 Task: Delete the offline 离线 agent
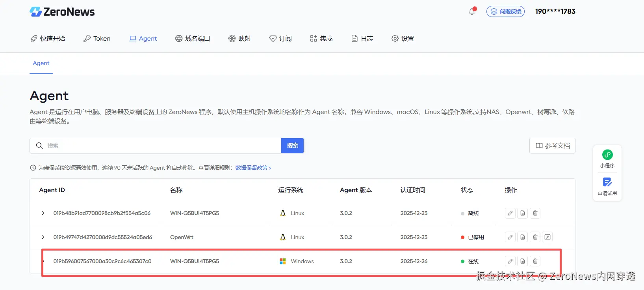tap(535, 213)
